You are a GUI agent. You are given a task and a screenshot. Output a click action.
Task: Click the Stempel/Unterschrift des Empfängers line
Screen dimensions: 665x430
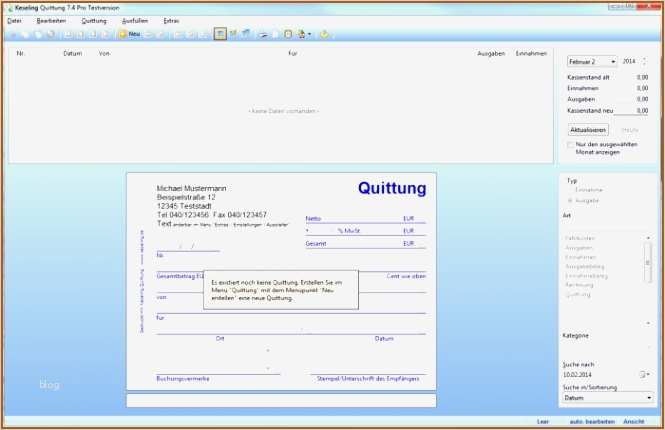point(368,375)
